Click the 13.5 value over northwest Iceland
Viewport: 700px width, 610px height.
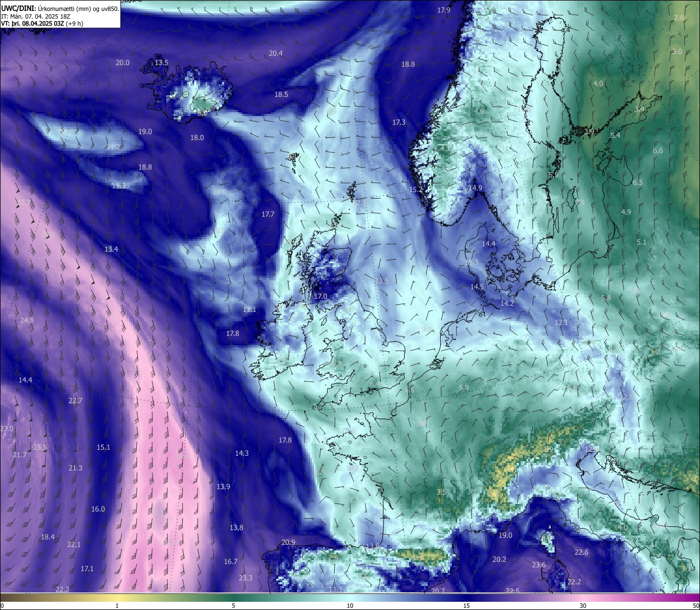click(x=161, y=63)
